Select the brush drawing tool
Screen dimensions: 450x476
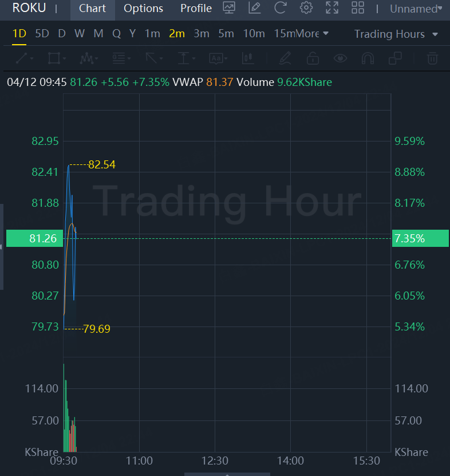click(285, 58)
